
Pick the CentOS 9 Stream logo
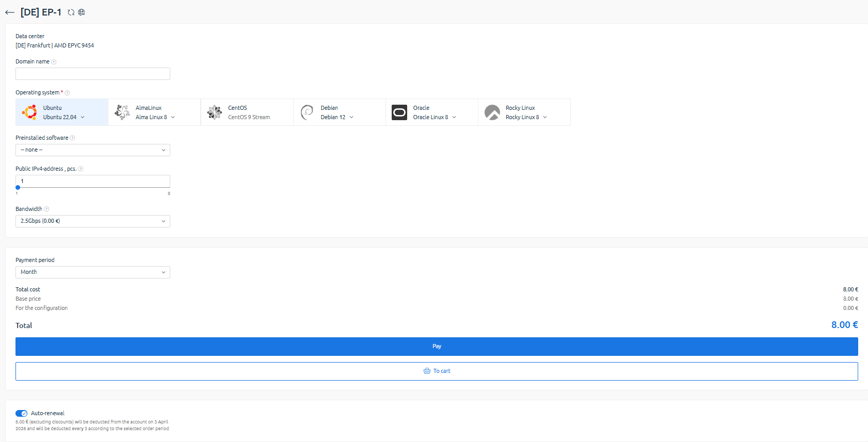(215, 112)
